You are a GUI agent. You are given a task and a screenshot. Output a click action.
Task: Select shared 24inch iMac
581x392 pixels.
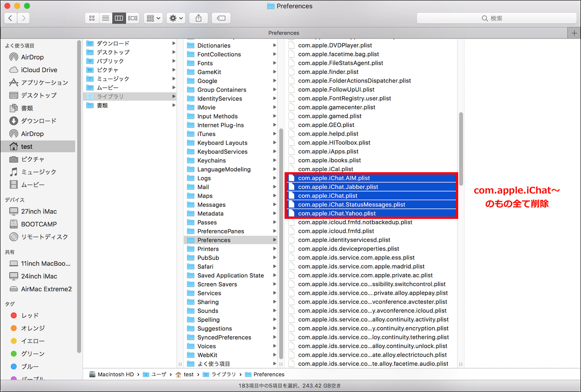[39, 276]
